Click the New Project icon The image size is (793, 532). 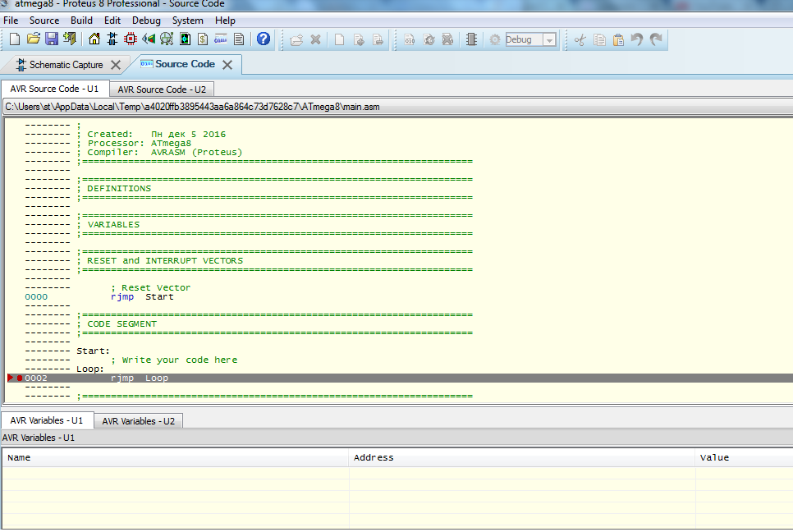[15, 39]
